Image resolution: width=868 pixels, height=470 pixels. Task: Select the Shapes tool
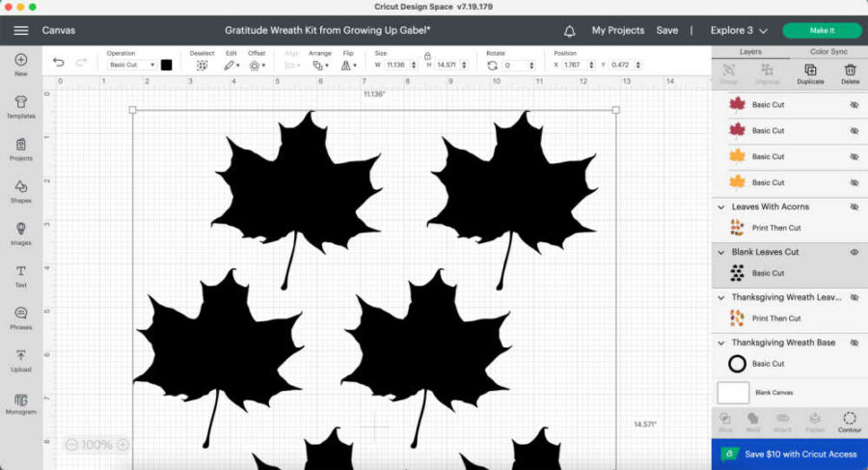pos(20,189)
